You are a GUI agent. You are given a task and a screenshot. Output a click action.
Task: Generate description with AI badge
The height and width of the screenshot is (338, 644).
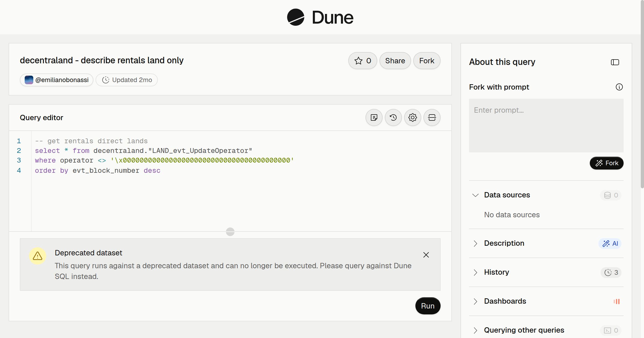click(x=610, y=244)
